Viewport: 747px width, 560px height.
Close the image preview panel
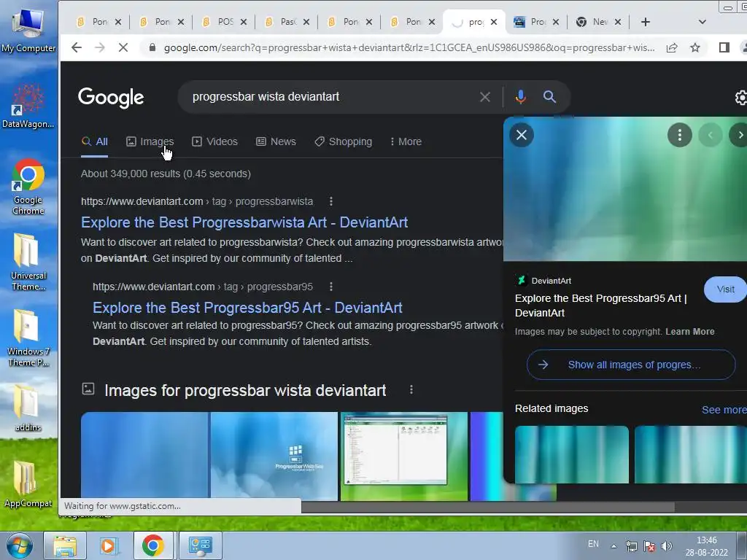(522, 135)
